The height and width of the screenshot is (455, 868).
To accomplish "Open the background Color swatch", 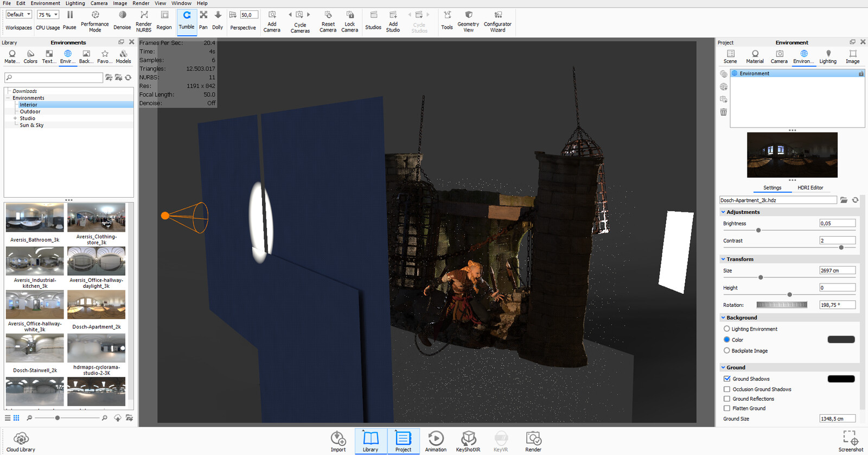I will coord(841,339).
